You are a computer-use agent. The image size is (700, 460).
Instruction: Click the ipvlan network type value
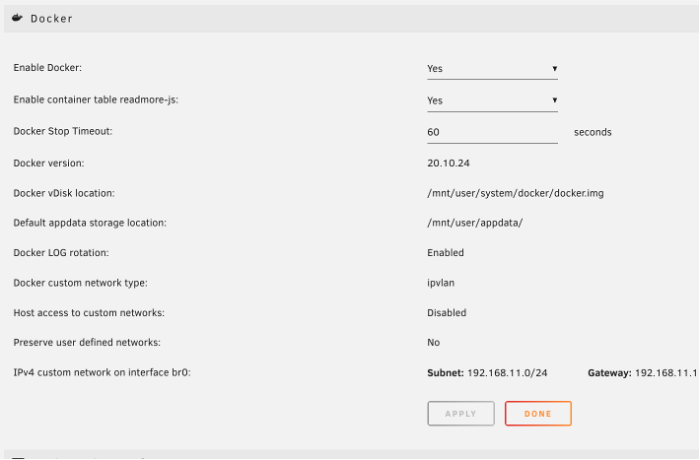[441, 283]
